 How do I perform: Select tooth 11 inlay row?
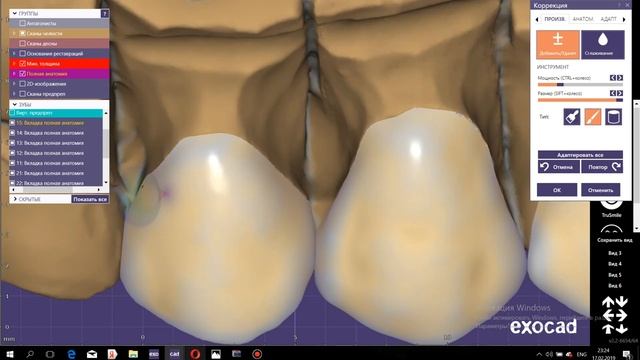[x=56, y=163]
